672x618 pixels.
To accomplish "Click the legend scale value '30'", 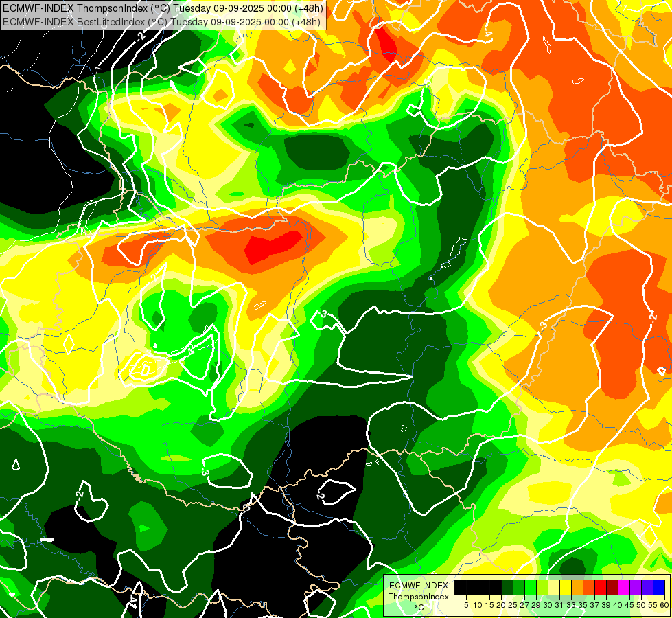I will (548, 605).
